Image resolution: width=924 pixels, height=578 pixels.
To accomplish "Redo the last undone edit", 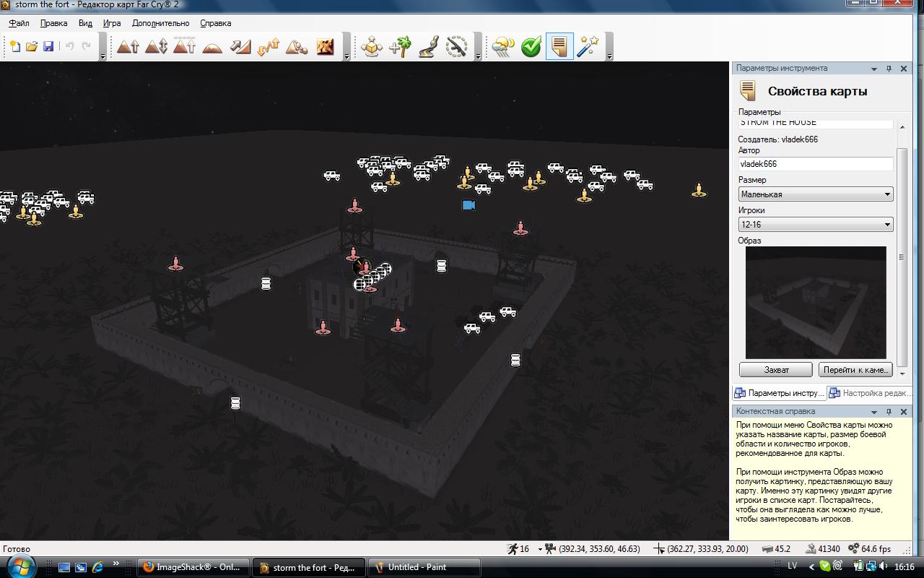I will click(x=87, y=47).
